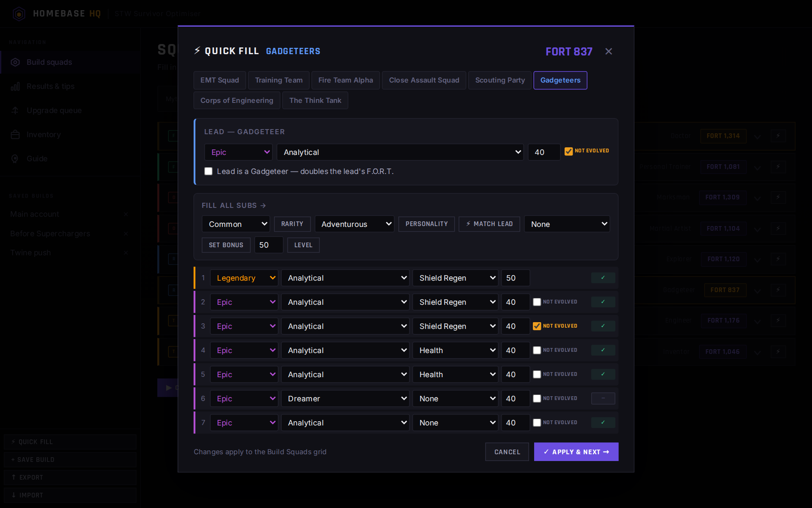This screenshot has height=508, width=812.
Task: Switch to EMT Squad tab
Action: pyautogui.click(x=219, y=80)
